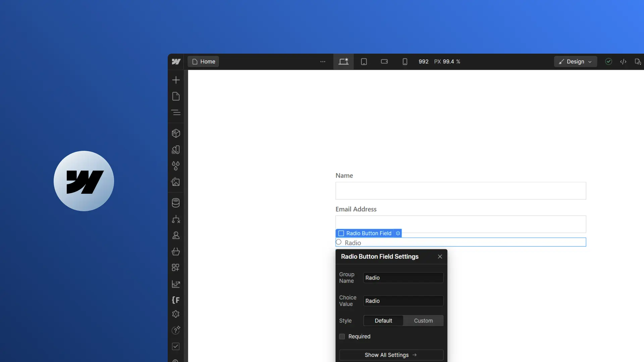Screen dimensions: 644x362
Task: Open the Components panel cube icon
Action: [176, 133]
